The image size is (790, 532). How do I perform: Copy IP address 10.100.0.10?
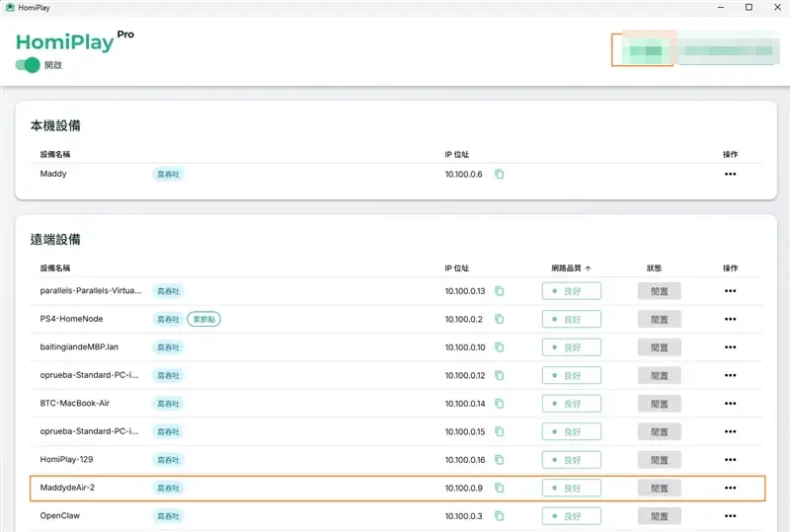pos(499,347)
